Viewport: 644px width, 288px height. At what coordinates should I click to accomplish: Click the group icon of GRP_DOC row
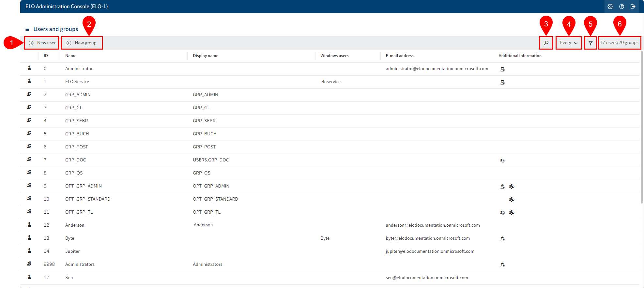29,159
